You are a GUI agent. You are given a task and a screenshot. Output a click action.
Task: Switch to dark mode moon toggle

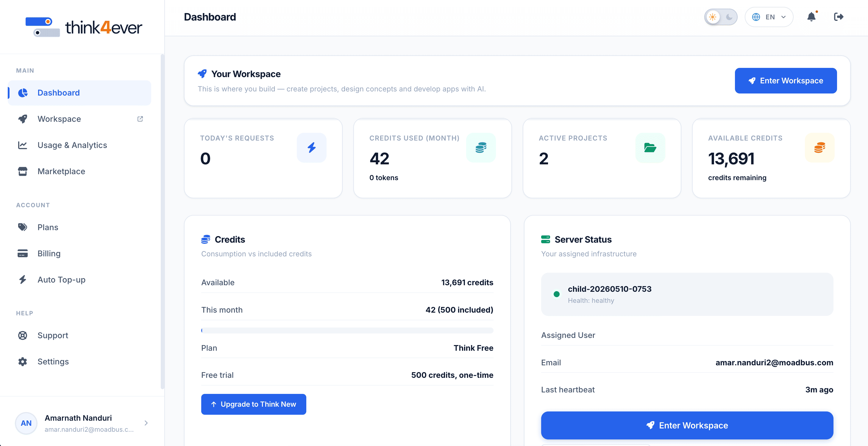pyautogui.click(x=729, y=17)
